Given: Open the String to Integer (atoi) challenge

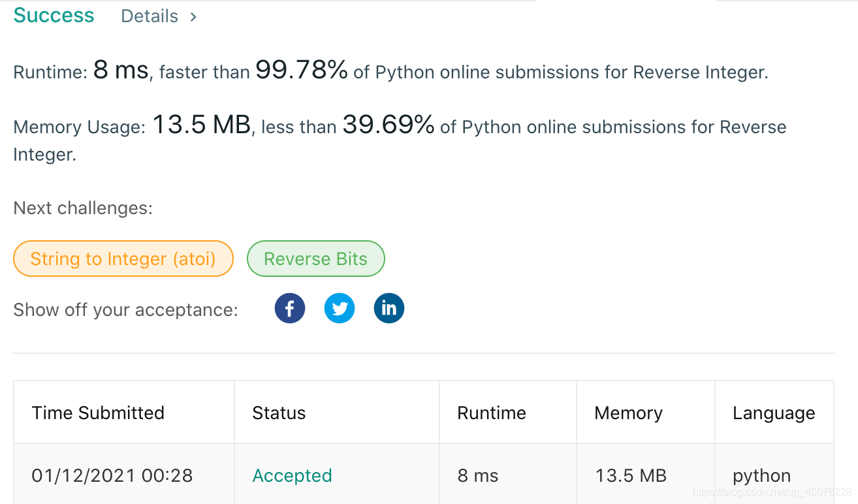Looking at the screenshot, I should (123, 259).
